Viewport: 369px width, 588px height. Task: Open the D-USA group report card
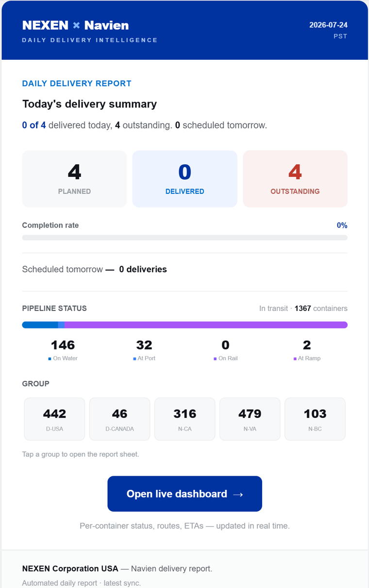tap(54, 419)
